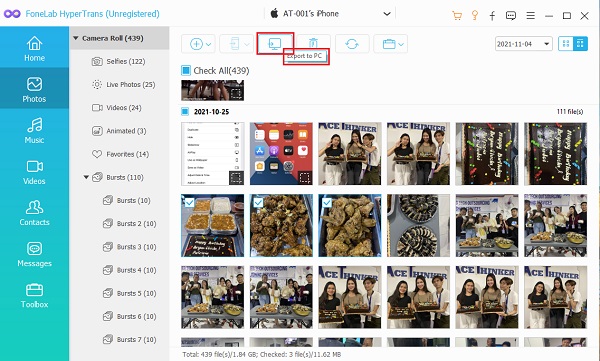This screenshot has width=600, height=361.
Task: Click the trash delete icon in toolbar
Action: [313, 44]
